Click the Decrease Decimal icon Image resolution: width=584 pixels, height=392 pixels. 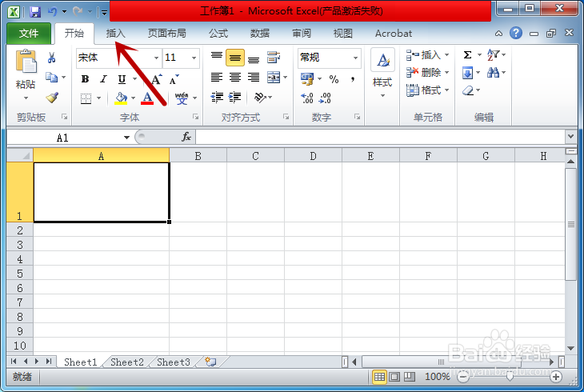(325, 98)
